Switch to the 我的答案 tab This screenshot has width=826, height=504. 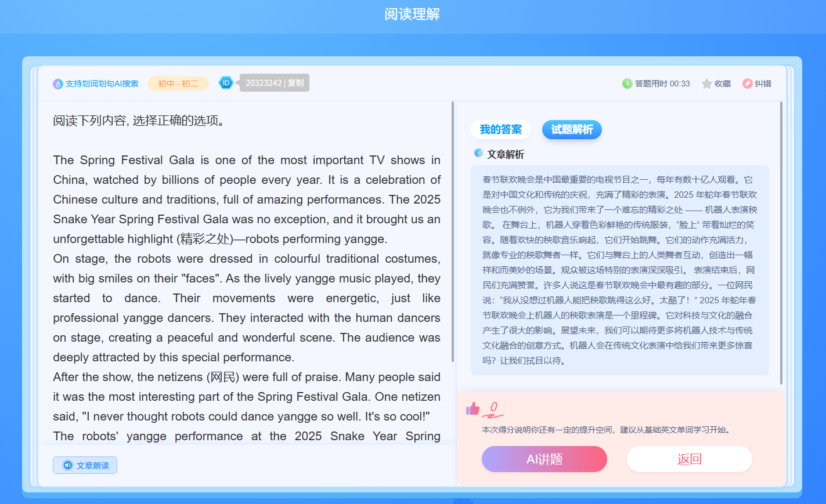point(500,129)
